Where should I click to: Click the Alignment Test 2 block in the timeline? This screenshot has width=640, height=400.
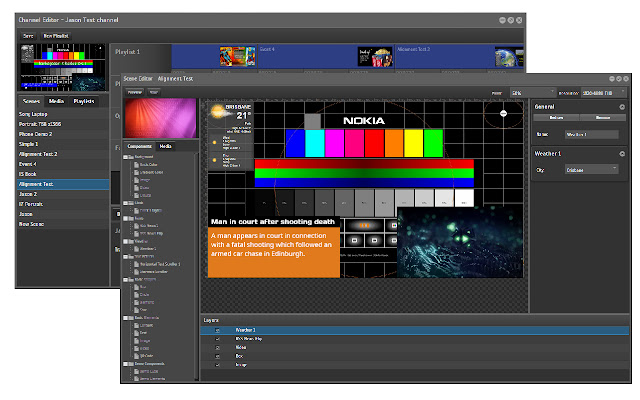(459, 56)
